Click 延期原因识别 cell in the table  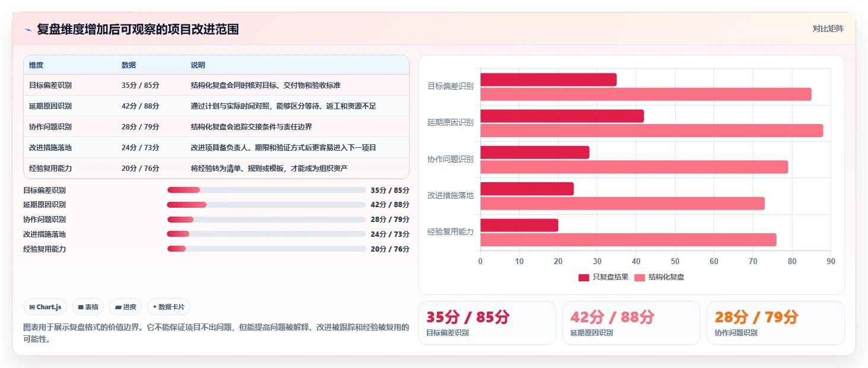tap(50, 106)
